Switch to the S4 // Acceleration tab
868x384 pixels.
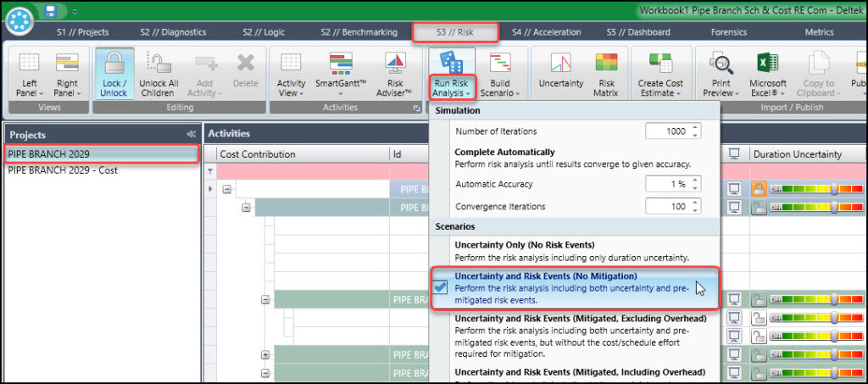(x=547, y=32)
